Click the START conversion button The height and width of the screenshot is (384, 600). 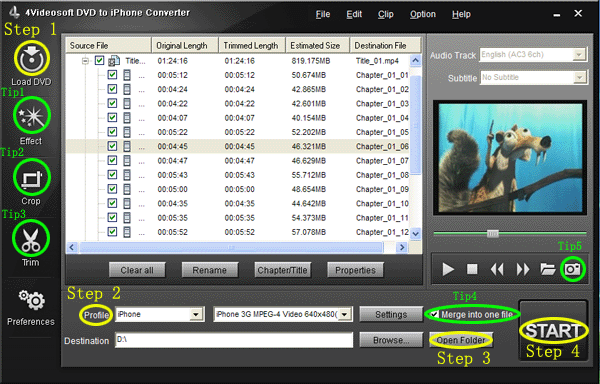pos(553,330)
